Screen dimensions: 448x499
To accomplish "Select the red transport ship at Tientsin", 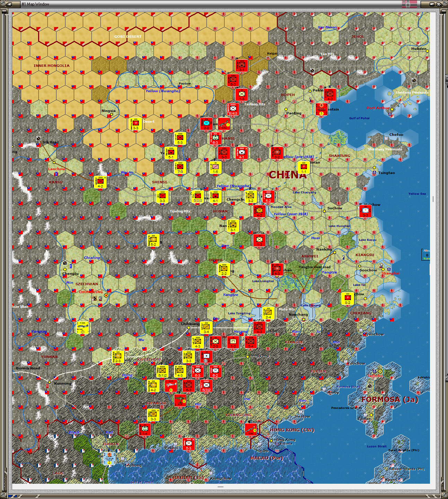I will 321,109.
